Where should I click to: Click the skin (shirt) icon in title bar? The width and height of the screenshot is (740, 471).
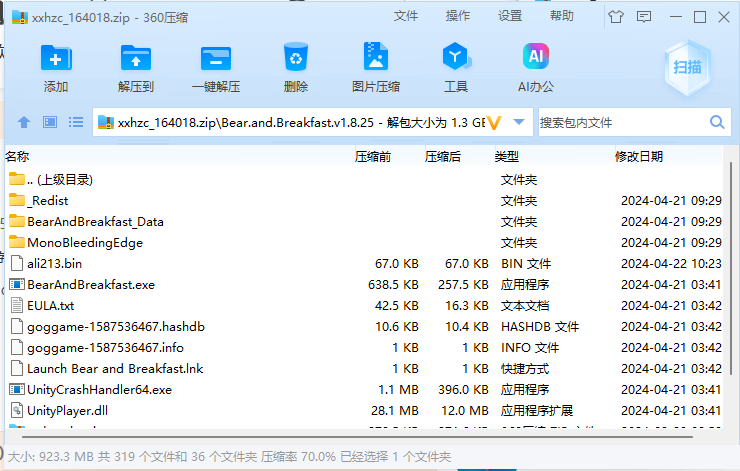coord(615,17)
